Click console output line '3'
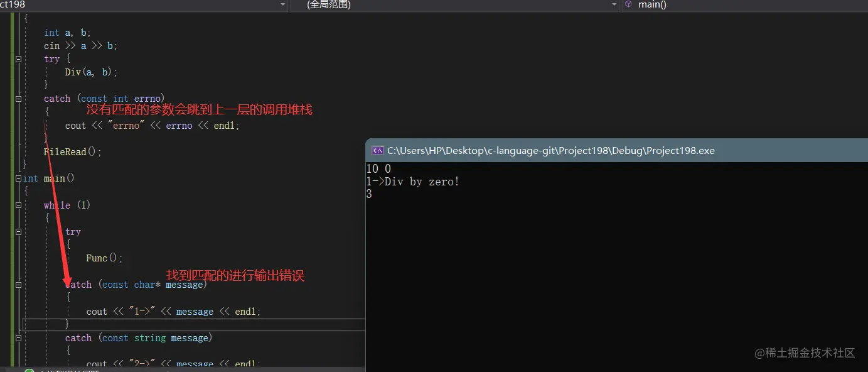The width and height of the screenshot is (868, 372). [369, 195]
